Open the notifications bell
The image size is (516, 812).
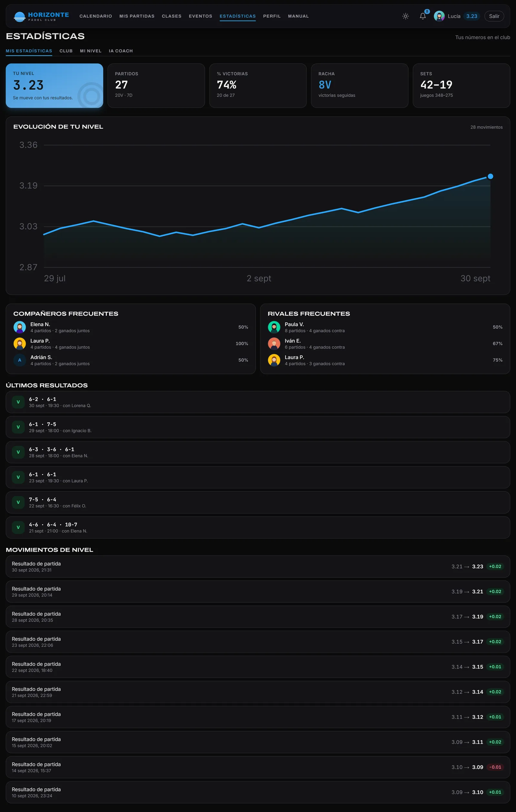[x=422, y=16]
